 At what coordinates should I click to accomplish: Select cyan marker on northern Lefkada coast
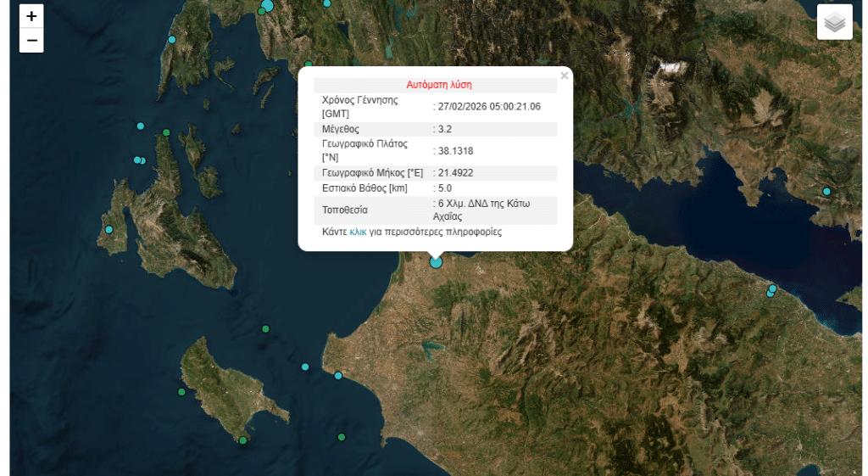tap(172, 40)
